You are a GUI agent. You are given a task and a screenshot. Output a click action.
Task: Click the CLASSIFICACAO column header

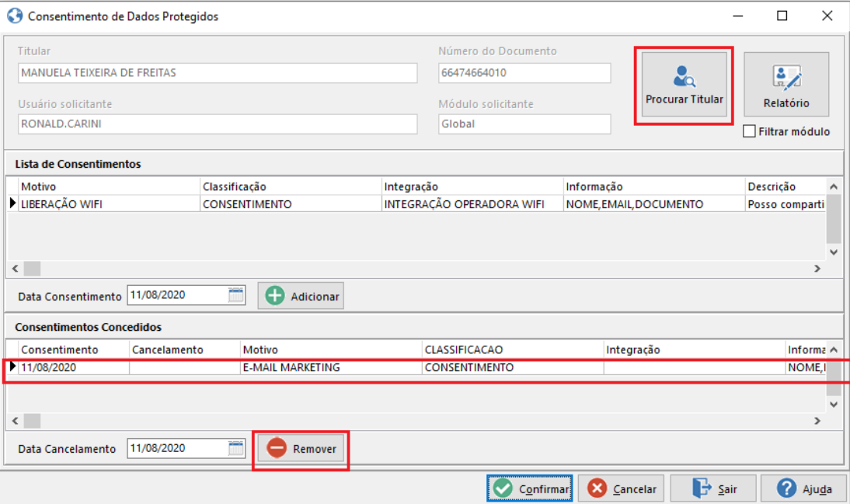coord(512,349)
